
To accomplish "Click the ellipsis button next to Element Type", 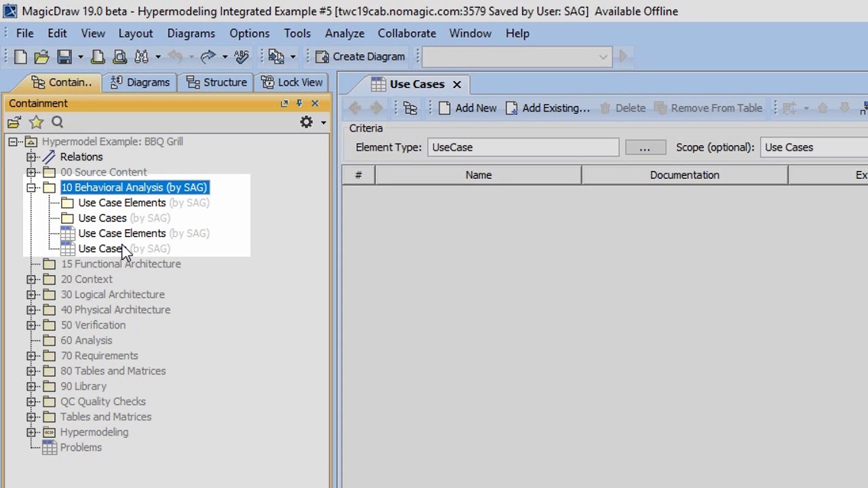I will tap(645, 147).
